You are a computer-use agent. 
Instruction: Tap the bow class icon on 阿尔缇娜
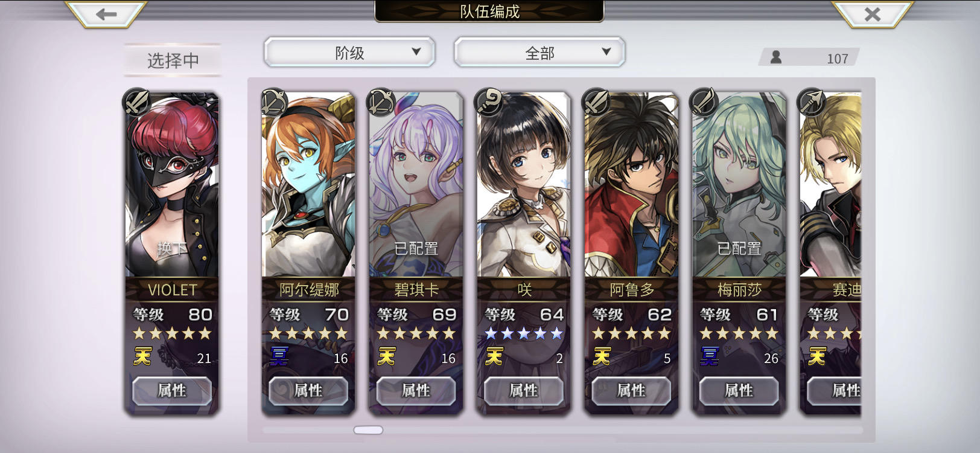(274, 102)
